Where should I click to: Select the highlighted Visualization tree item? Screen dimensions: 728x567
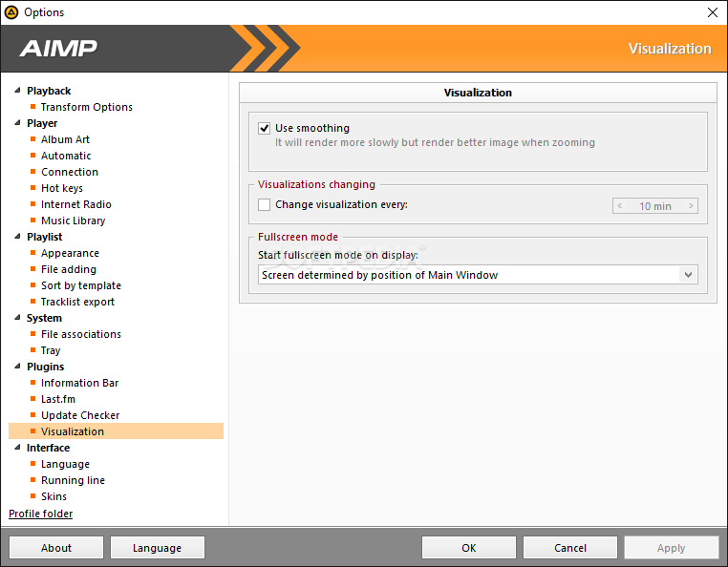116,431
